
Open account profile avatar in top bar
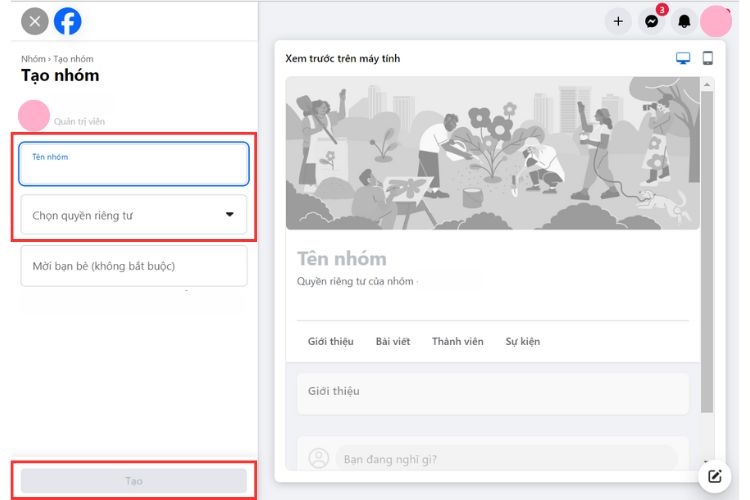point(716,22)
